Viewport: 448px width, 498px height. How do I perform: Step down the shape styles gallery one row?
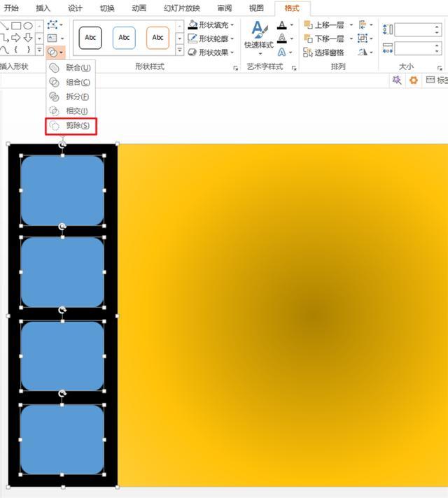tap(180, 38)
